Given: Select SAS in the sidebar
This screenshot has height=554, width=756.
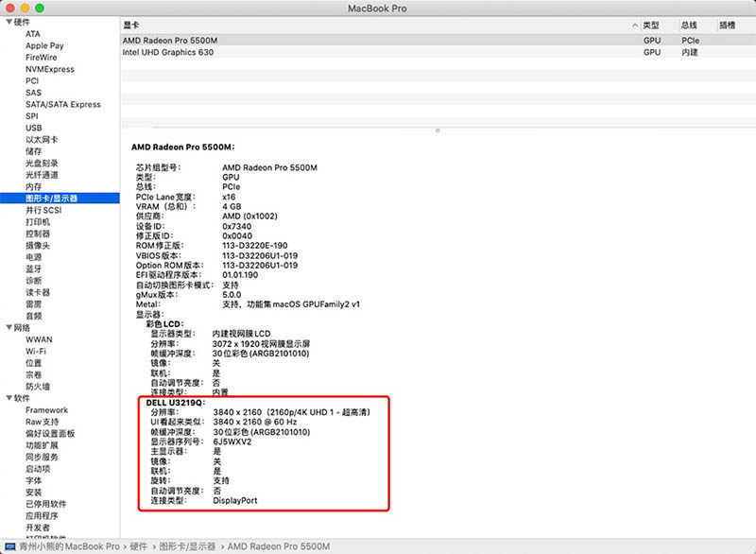Looking at the screenshot, I should click(33, 93).
